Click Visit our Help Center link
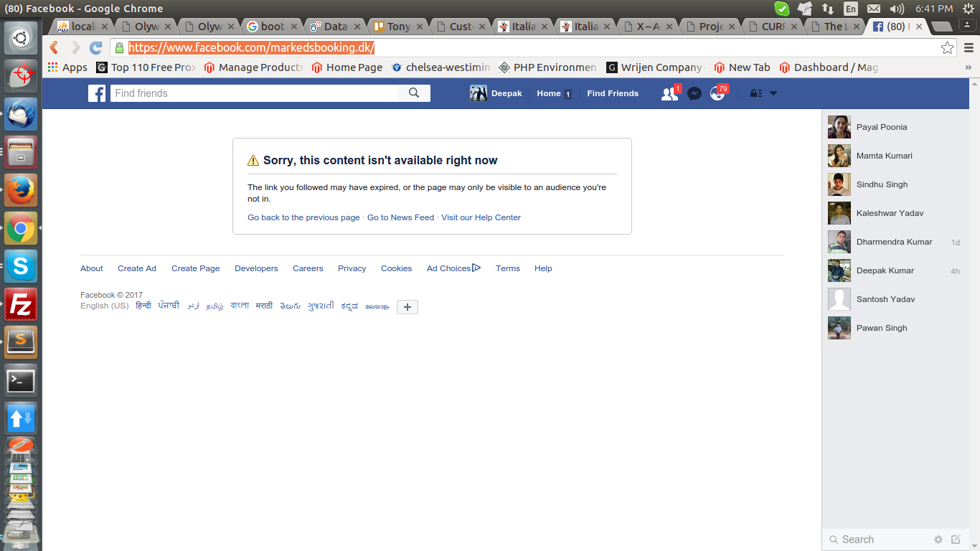This screenshot has width=980, height=551. pos(481,217)
